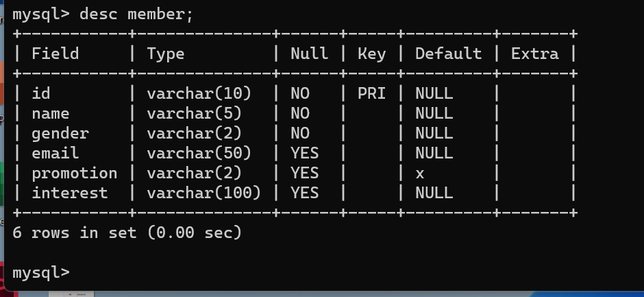Viewport: 644px width, 297px height.
Task: Click the 'interest' field name
Action: (x=69, y=193)
